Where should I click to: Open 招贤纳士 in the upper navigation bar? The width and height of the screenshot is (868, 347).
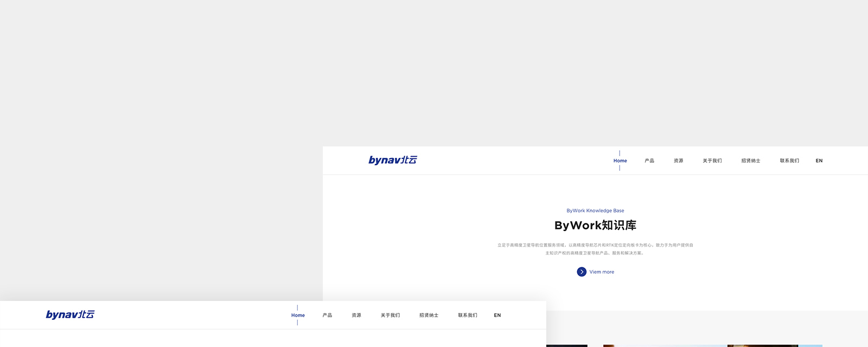[751, 160]
